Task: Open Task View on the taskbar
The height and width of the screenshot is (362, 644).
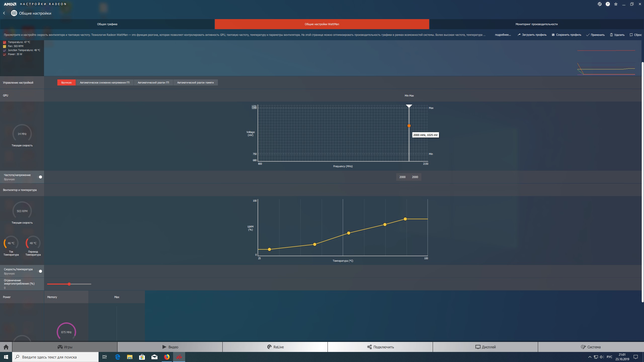Action: 105,357
